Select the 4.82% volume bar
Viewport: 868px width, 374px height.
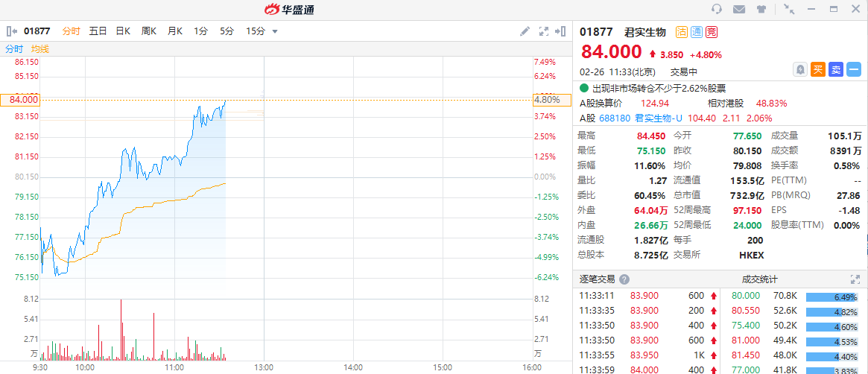coord(832,312)
